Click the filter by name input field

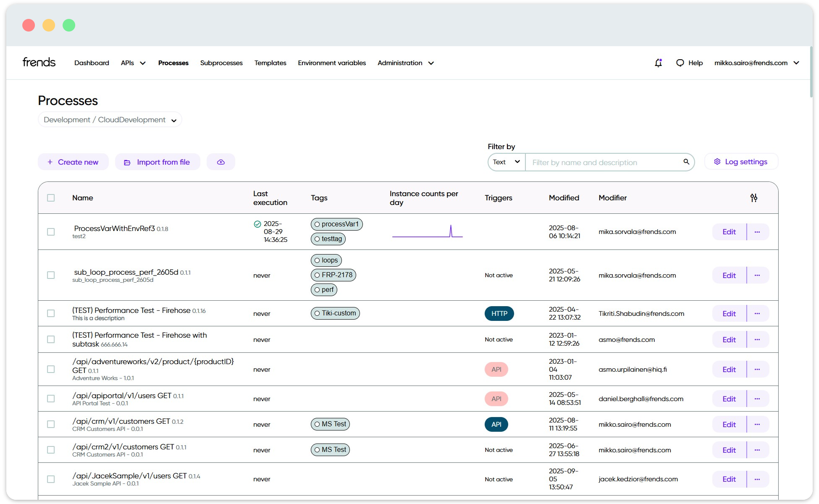(x=605, y=163)
